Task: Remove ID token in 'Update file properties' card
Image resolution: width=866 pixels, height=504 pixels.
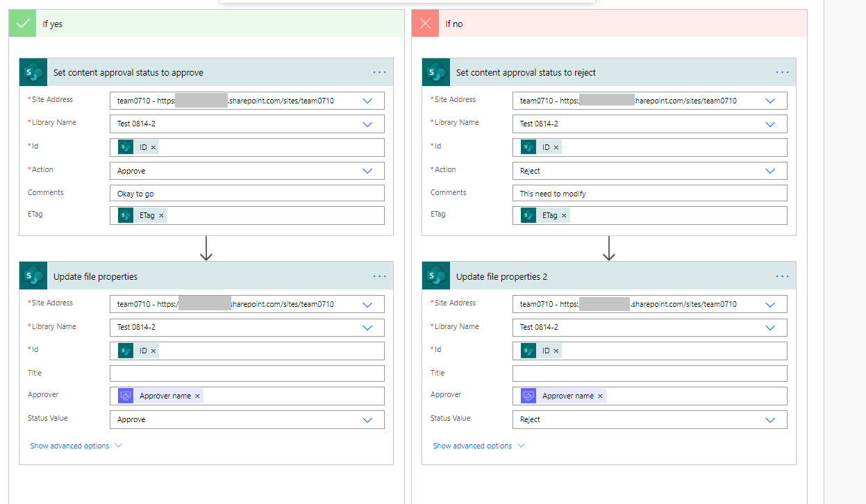Action: pyautogui.click(x=153, y=351)
